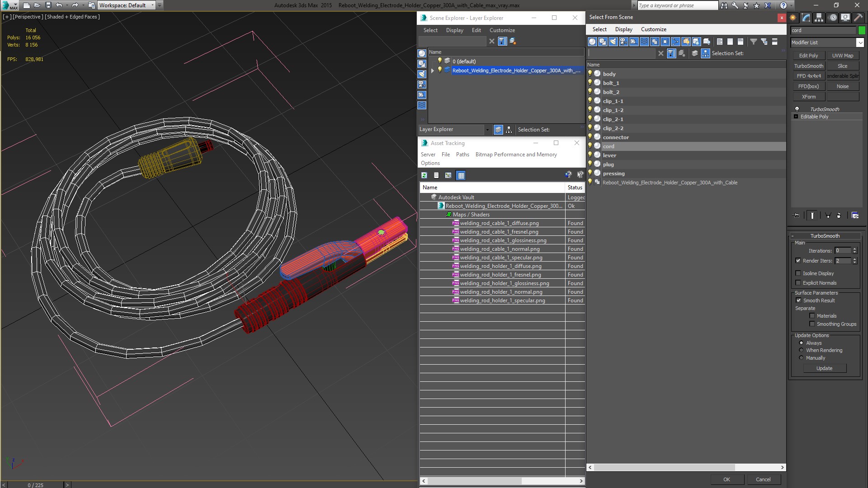This screenshot has width=868, height=488.
Task: Add the UVW Map modifier button
Action: 843,56
